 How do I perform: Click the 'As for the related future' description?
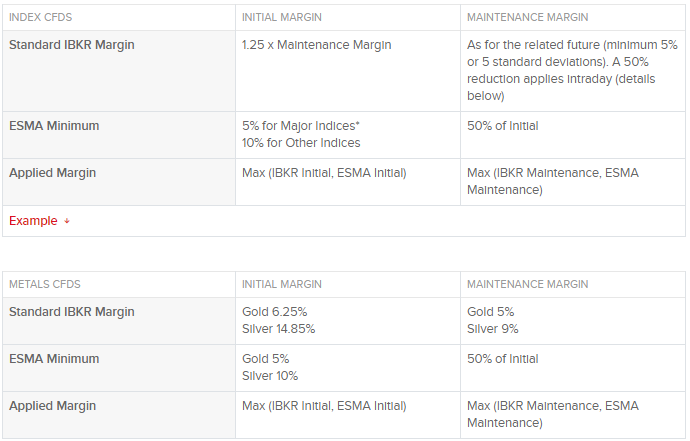[x=572, y=70]
